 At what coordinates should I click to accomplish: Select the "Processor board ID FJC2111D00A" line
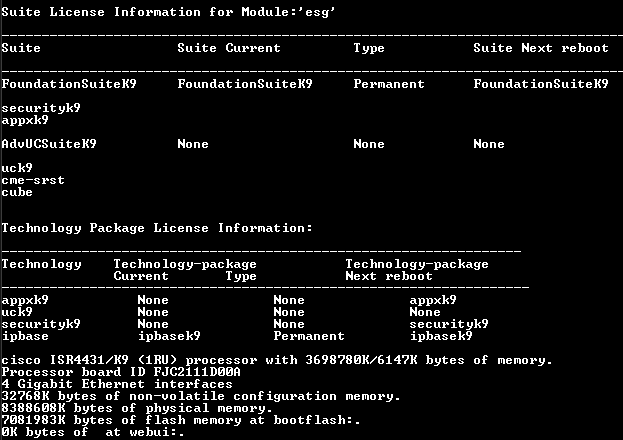pyautogui.click(x=121, y=372)
